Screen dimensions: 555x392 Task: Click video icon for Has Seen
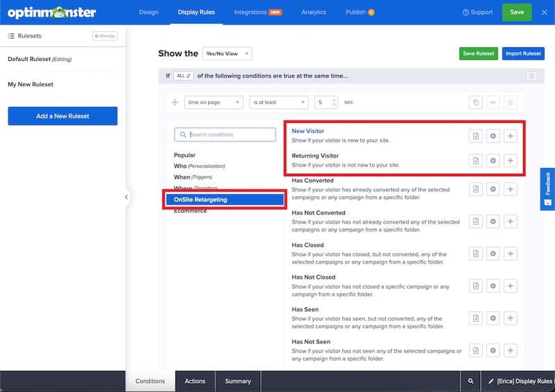click(x=493, y=318)
